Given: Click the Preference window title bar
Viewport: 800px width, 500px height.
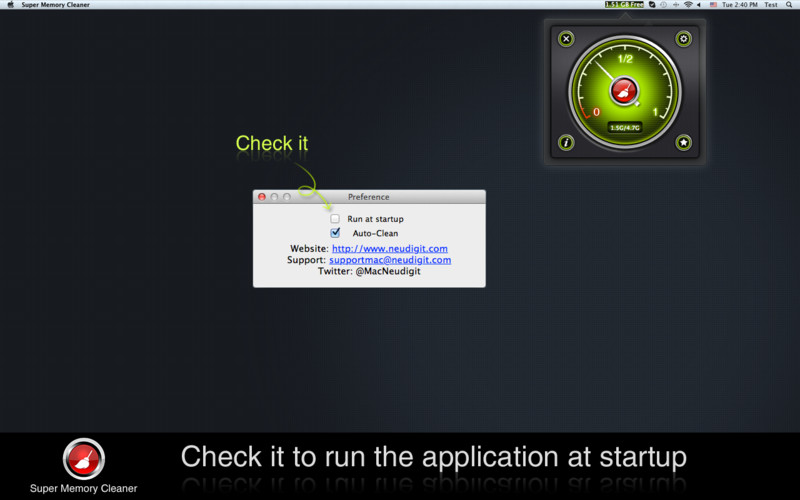Looking at the screenshot, I should coord(369,197).
